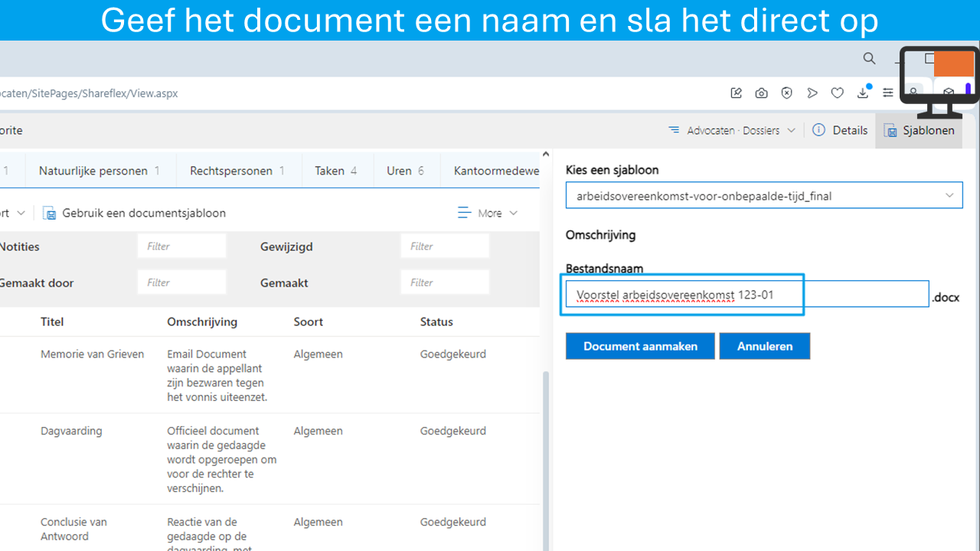
Task: Open the downloads icon with blue dot
Action: (864, 92)
